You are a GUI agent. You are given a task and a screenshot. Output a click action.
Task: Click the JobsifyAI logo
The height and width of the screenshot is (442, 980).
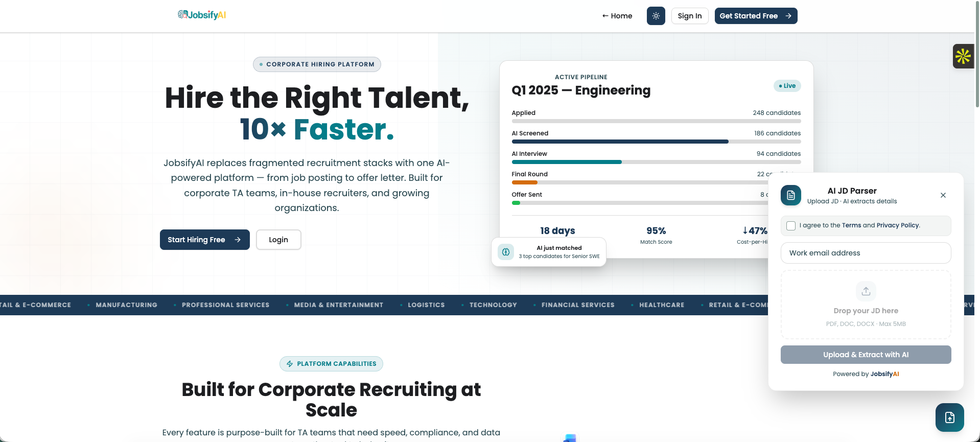point(202,15)
